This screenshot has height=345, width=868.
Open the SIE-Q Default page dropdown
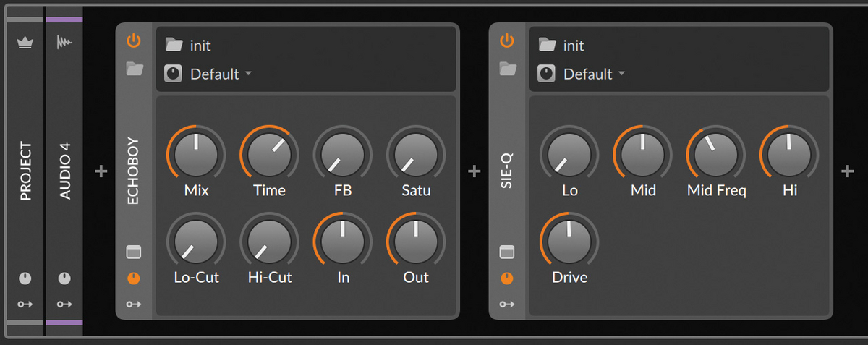coord(594,74)
